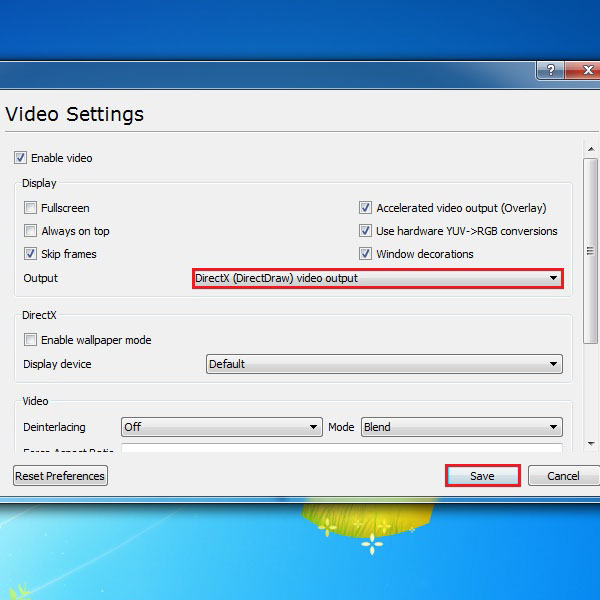Click the Display device label
This screenshot has height=600, width=600.
pos(57,364)
